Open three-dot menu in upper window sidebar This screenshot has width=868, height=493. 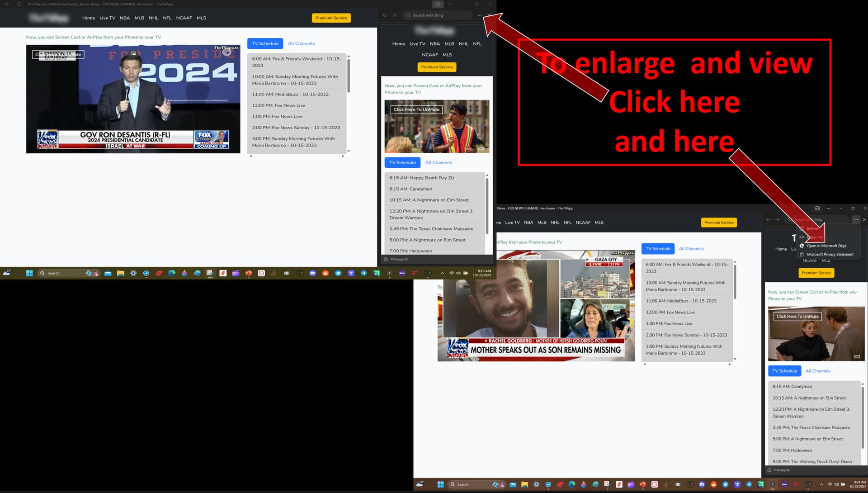point(480,15)
